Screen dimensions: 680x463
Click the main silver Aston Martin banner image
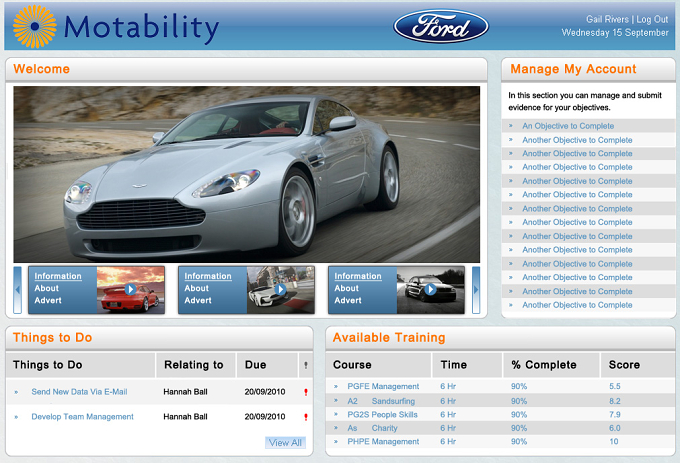point(247,174)
